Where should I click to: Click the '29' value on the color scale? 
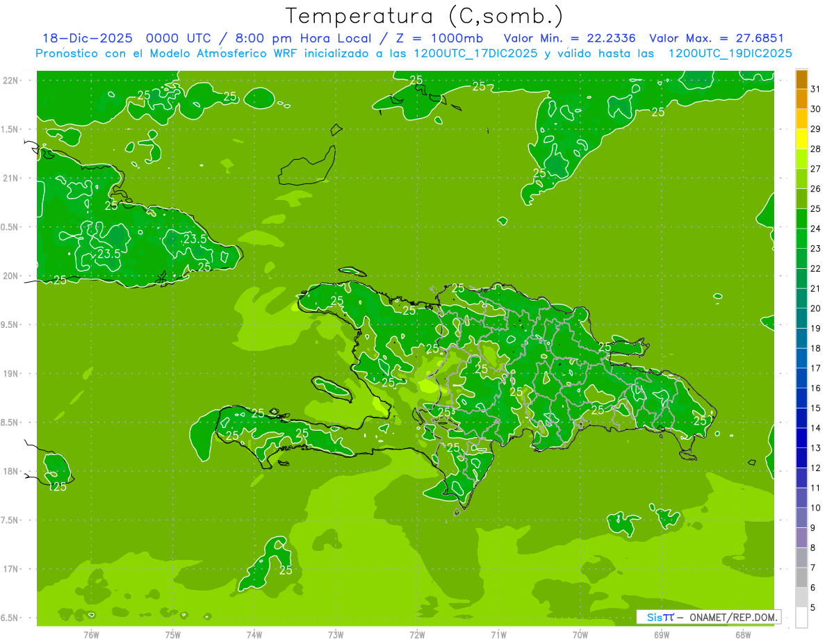816,129
